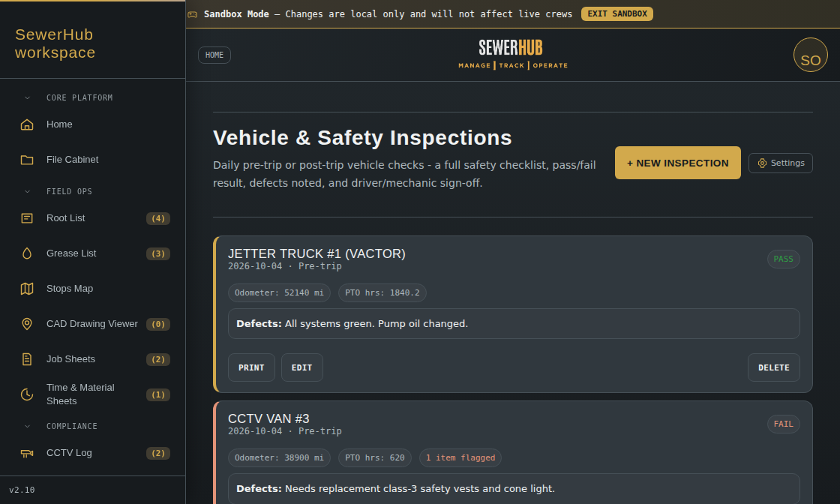Click 'All systems green' defects note
This screenshot has width=840, height=504.
[514, 323]
